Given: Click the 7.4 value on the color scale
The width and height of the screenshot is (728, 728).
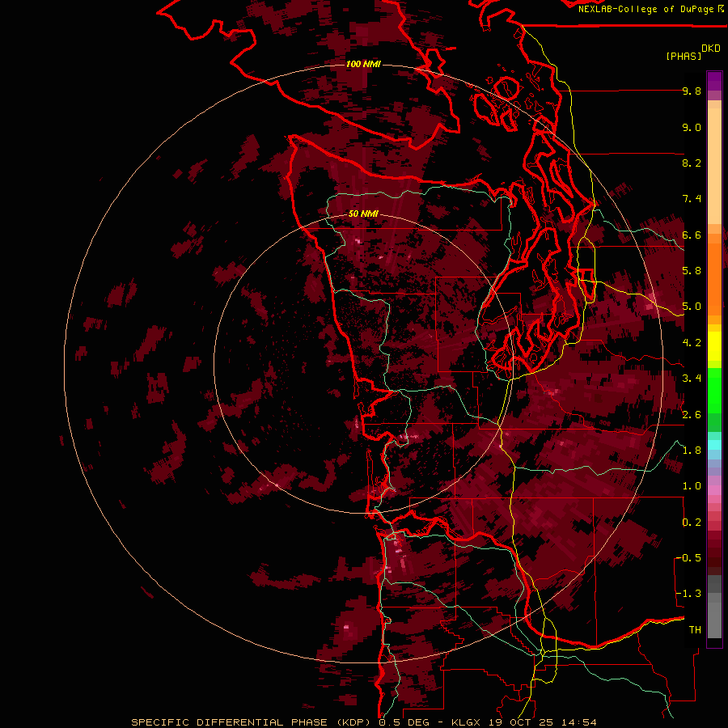Looking at the screenshot, I should click(x=692, y=199).
